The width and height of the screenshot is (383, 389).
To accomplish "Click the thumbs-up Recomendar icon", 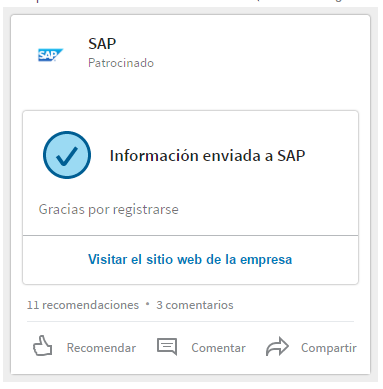I will coord(43,346).
